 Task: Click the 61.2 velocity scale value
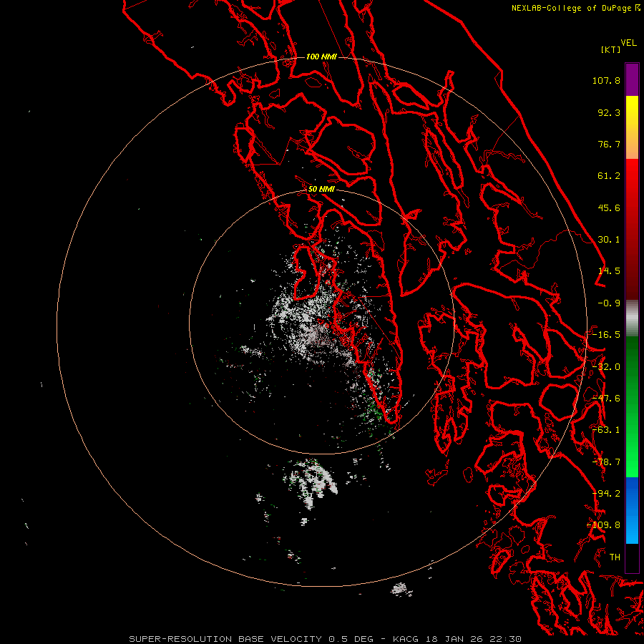click(x=609, y=176)
